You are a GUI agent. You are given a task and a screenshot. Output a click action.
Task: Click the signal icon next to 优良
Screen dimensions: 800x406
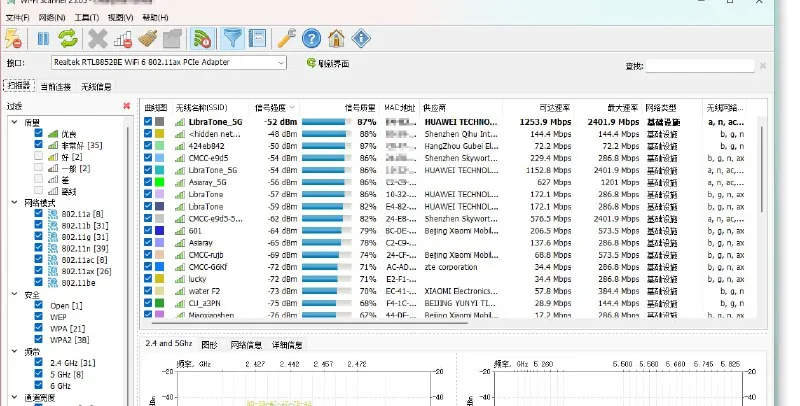53,134
